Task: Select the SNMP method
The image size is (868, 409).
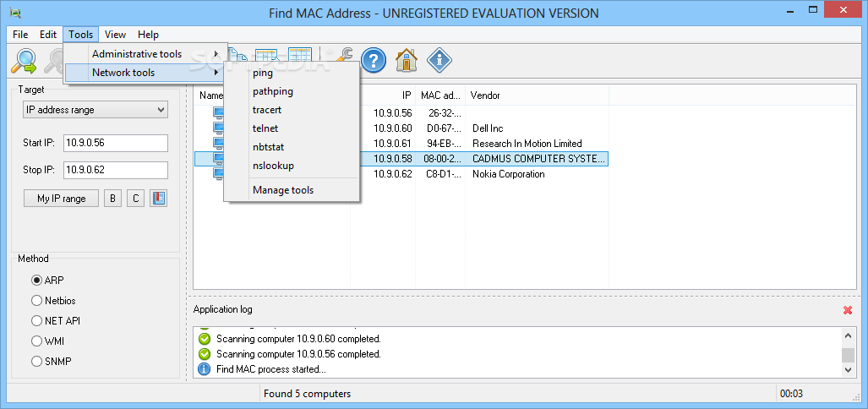Action: (x=52, y=362)
